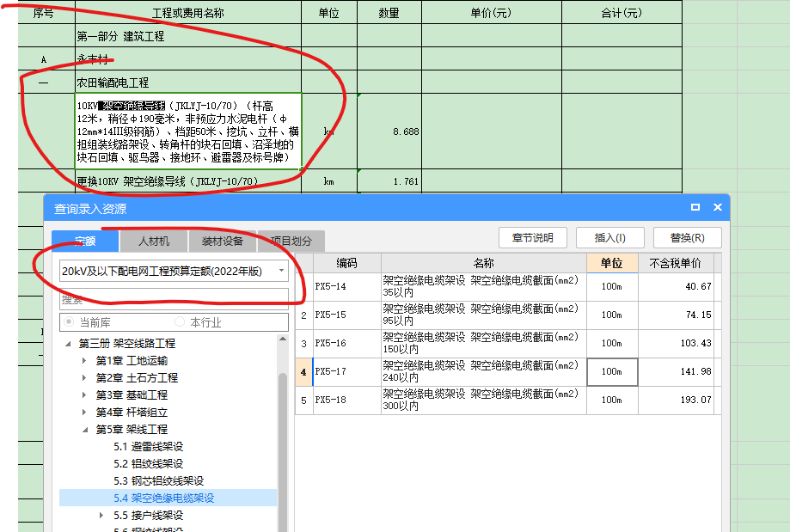Click the 不含税单价 column header
This screenshot has width=790, height=532.
coord(676,263)
